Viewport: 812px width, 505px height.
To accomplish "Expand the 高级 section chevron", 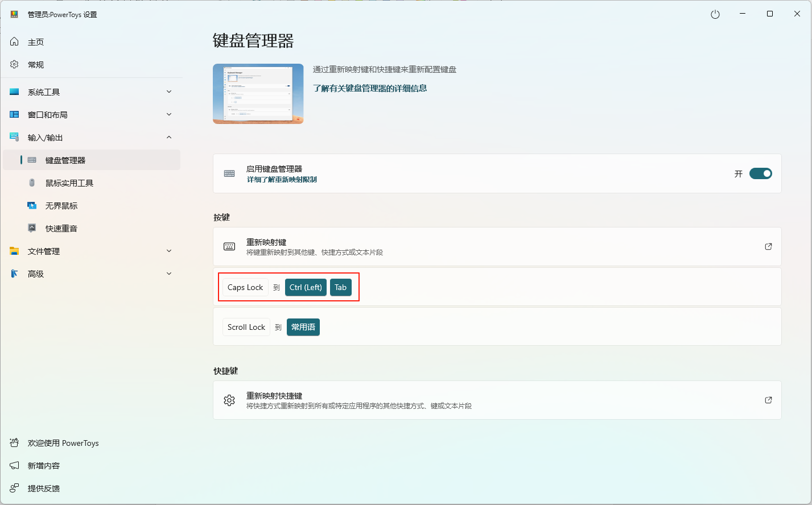I will pyautogui.click(x=169, y=274).
